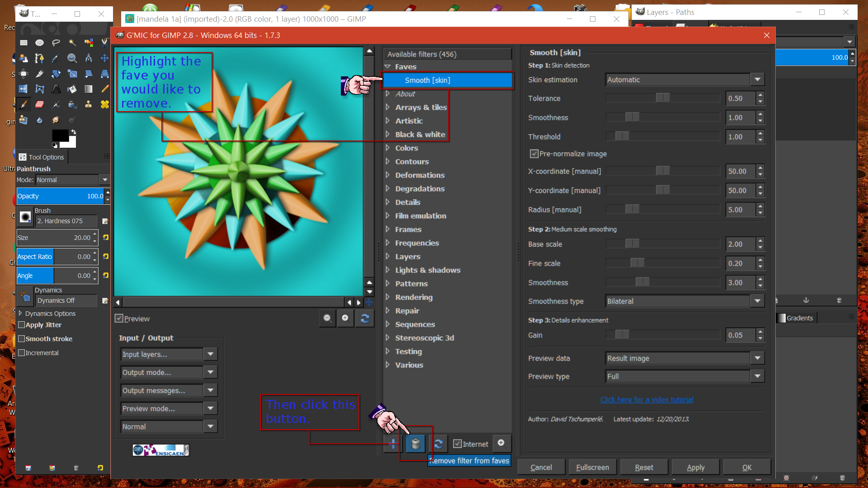The image size is (868, 488).
Task: Click the Apply button
Action: point(695,467)
